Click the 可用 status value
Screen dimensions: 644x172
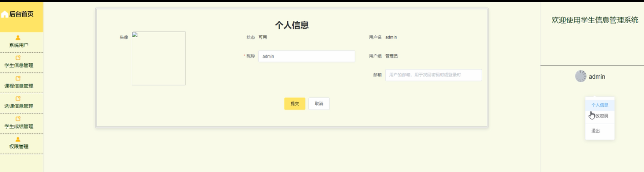[262, 37]
